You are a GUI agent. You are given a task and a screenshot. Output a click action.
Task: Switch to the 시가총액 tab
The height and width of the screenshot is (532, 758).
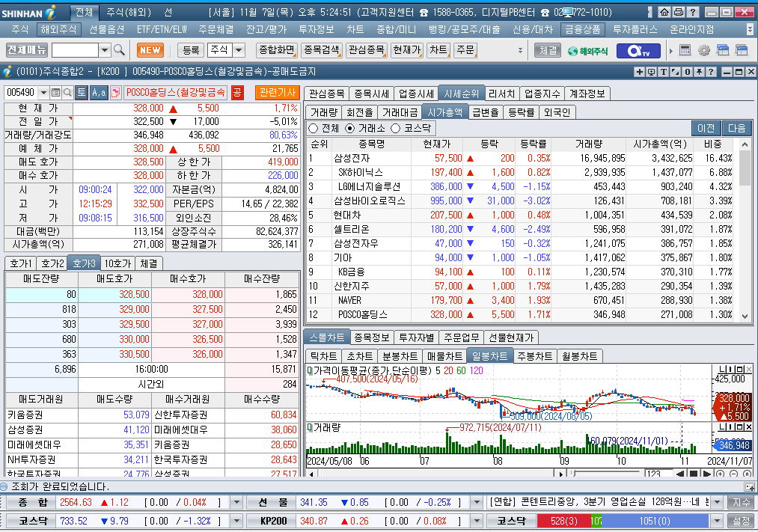[444, 112]
